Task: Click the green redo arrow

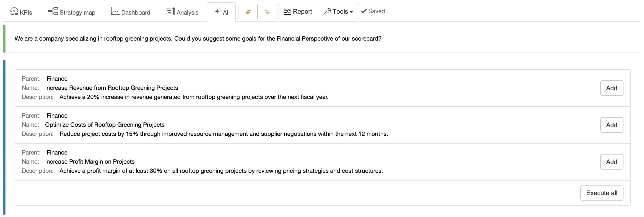Action: [267, 12]
